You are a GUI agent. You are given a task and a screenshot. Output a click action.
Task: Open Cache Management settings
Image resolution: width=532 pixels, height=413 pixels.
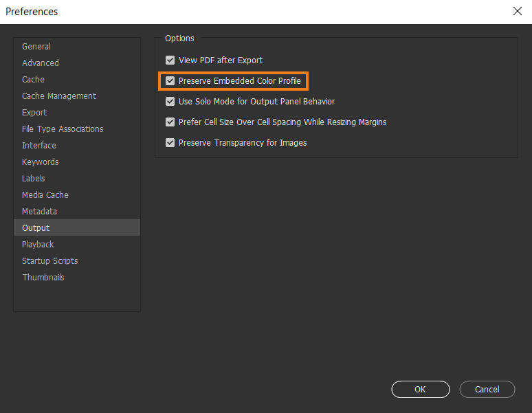[x=77, y=96]
